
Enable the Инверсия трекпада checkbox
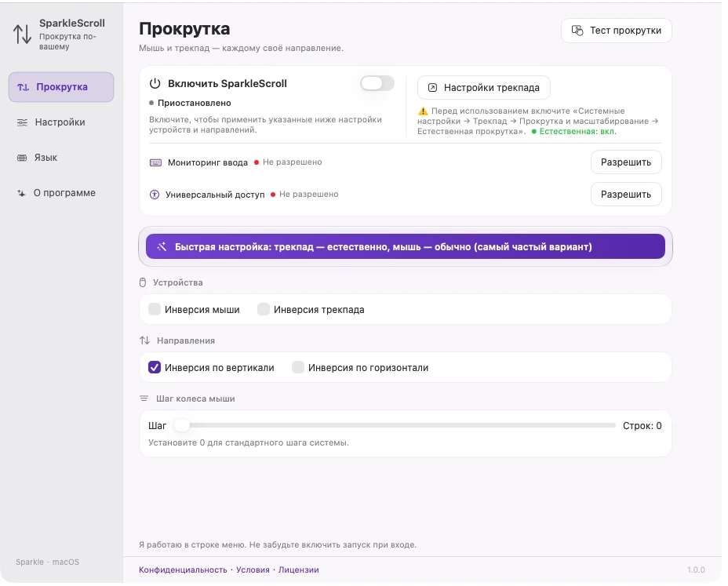[x=264, y=309]
